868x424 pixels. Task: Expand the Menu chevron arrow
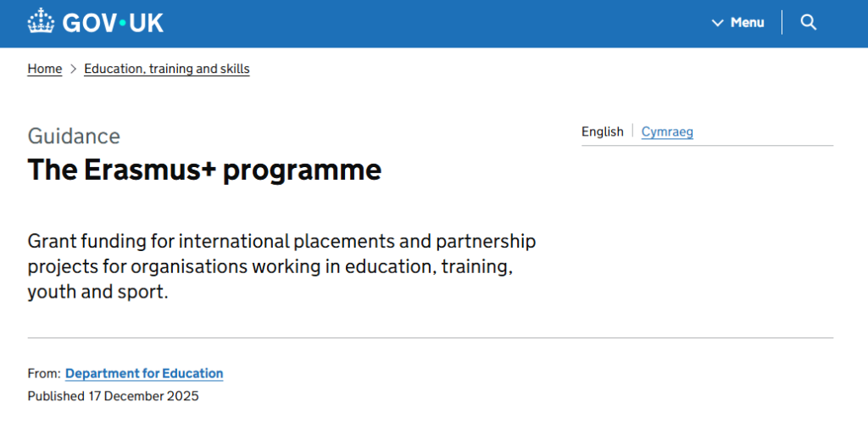coord(717,23)
